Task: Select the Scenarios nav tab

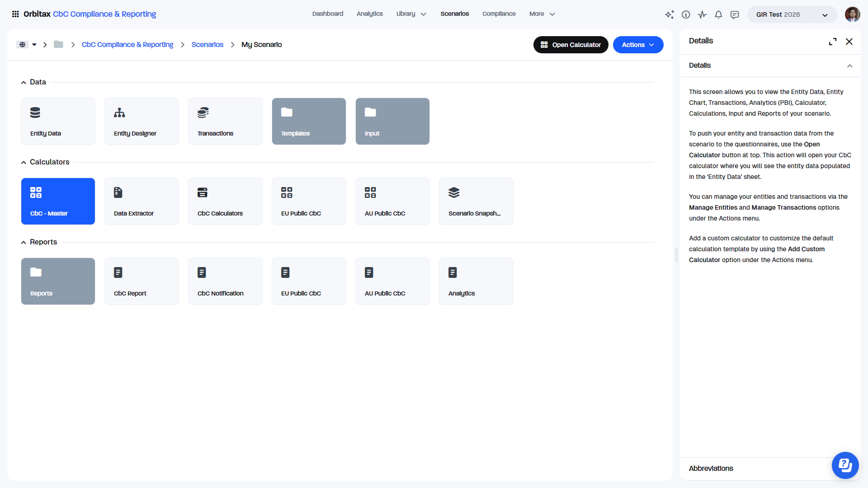Action: pyautogui.click(x=454, y=14)
